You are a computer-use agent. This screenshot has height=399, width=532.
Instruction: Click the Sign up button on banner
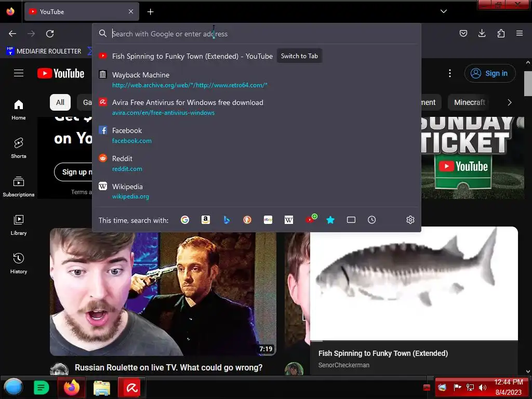pyautogui.click(x=73, y=172)
